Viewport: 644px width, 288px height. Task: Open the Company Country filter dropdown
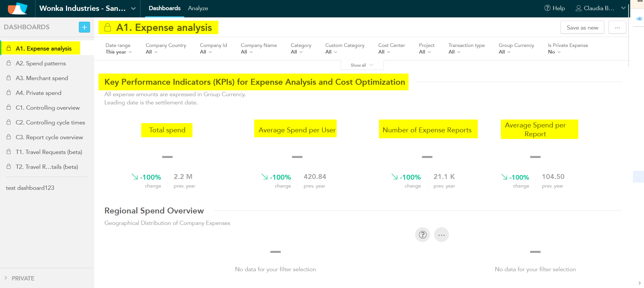pos(152,52)
